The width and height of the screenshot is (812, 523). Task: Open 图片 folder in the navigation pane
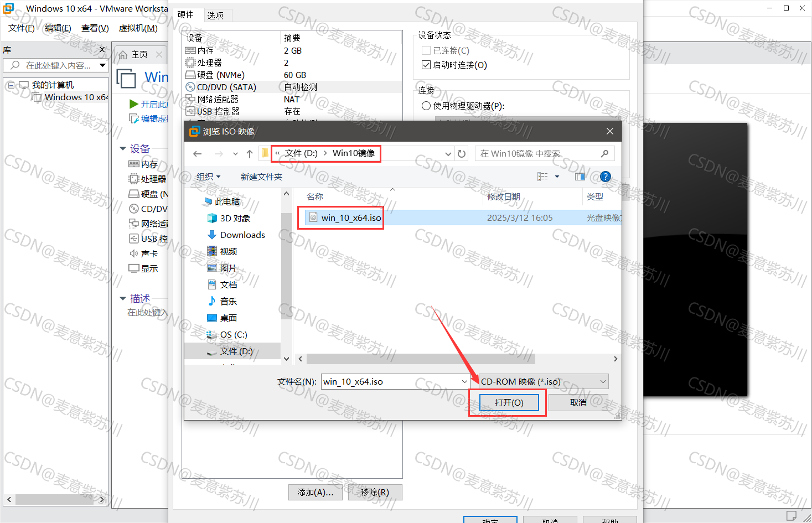(223, 268)
